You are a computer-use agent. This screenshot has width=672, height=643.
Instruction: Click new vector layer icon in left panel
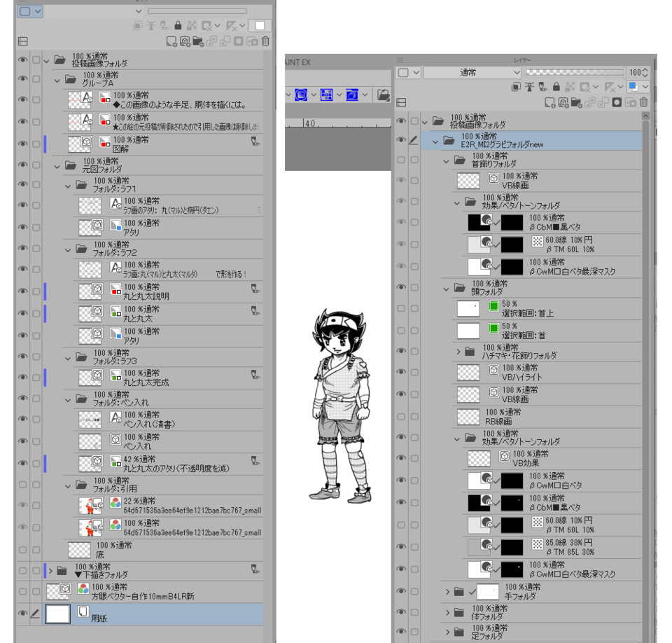(185, 41)
